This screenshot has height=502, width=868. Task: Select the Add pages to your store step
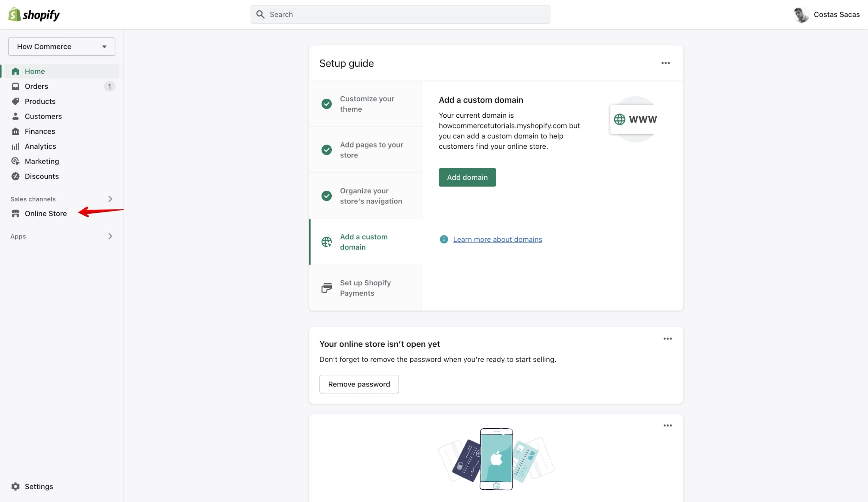point(365,150)
